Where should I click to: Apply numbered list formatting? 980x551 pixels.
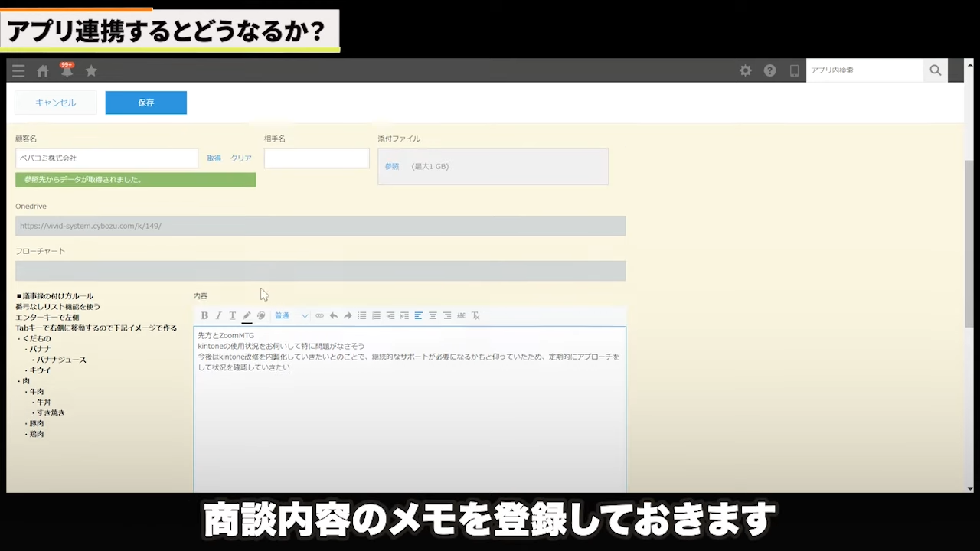coord(376,315)
